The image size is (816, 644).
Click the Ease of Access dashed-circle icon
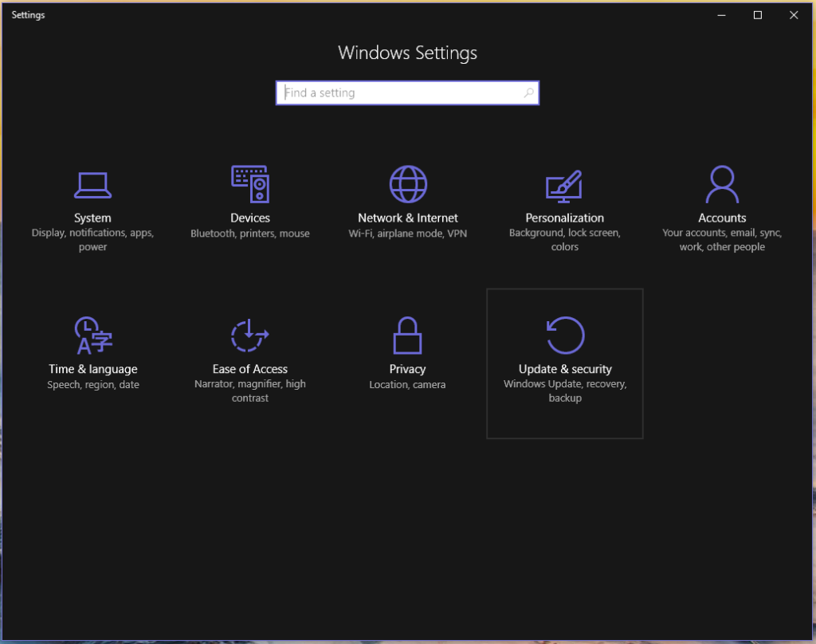(250, 336)
